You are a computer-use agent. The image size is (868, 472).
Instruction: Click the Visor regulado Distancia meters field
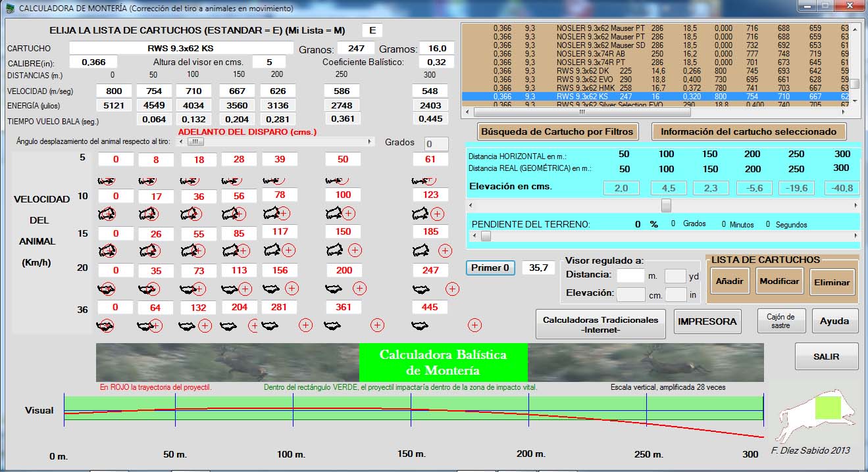click(630, 276)
